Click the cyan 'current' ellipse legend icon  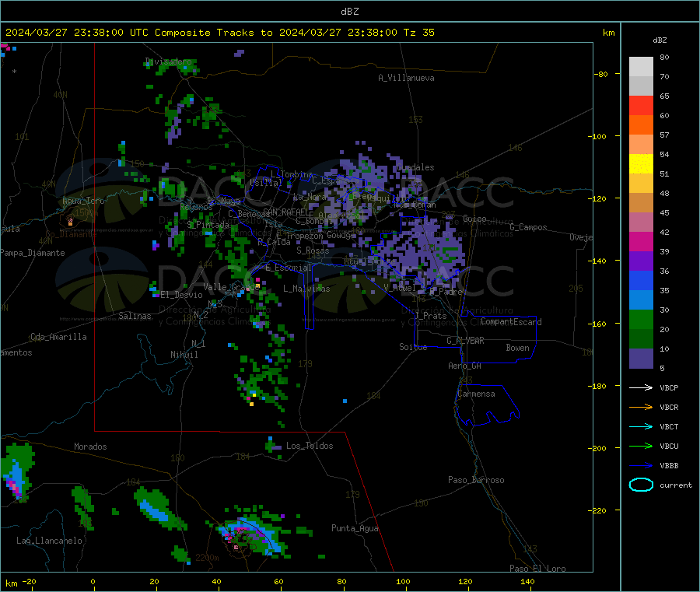click(641, 485)
